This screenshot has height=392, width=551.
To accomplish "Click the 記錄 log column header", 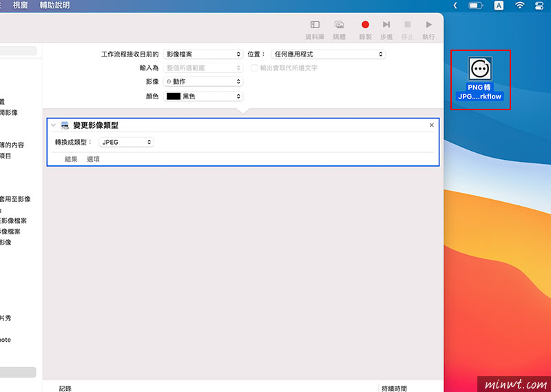I will (65, 388).
